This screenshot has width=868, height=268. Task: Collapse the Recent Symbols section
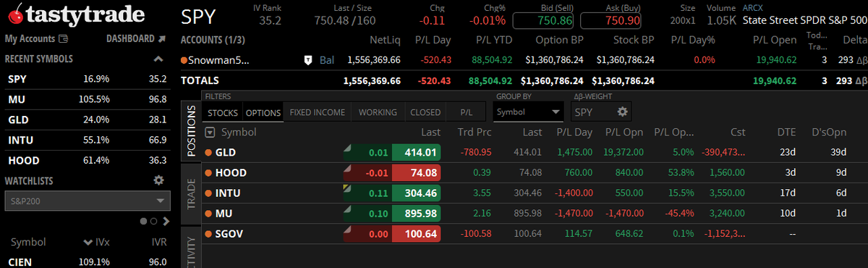tap(159, 59)
